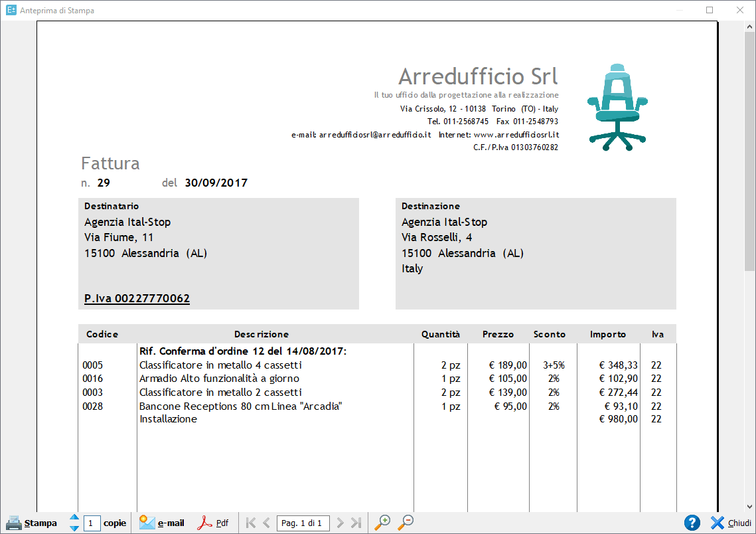Click 'Bancone Receptions 80 cm' row description
756x534 pixels.
tap(240, 406)
